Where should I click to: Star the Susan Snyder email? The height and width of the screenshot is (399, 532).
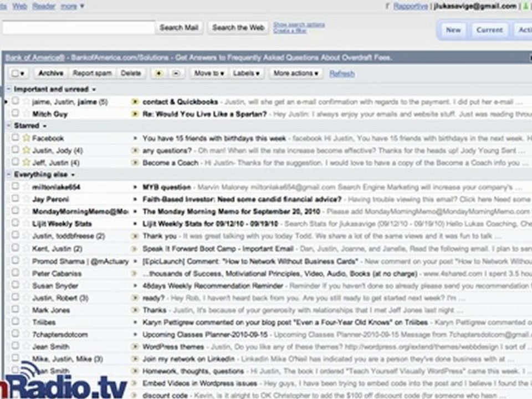coord(26,285)
